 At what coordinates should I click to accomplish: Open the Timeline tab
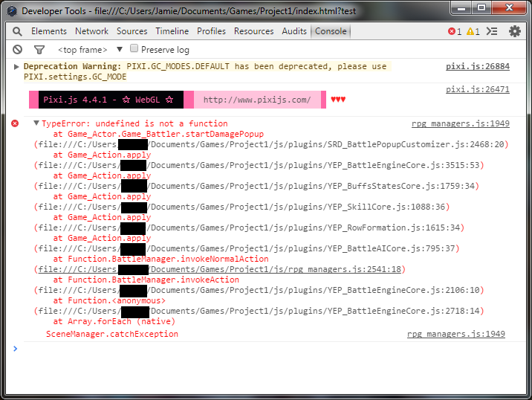pos(172,31)
